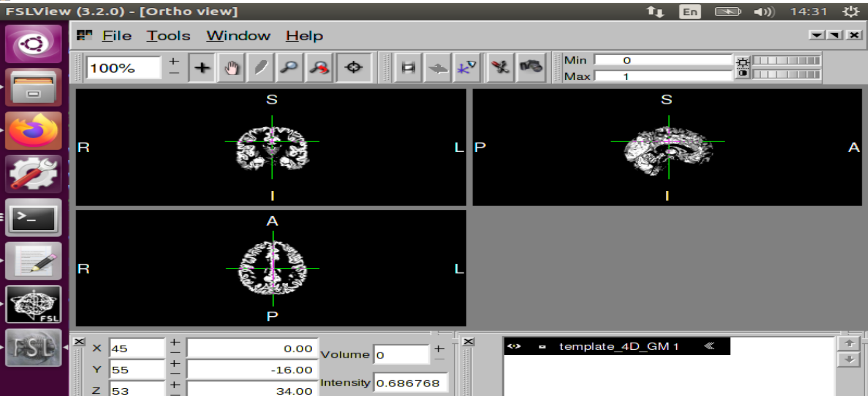
Task: Open the Help menu
Action: 304,35
